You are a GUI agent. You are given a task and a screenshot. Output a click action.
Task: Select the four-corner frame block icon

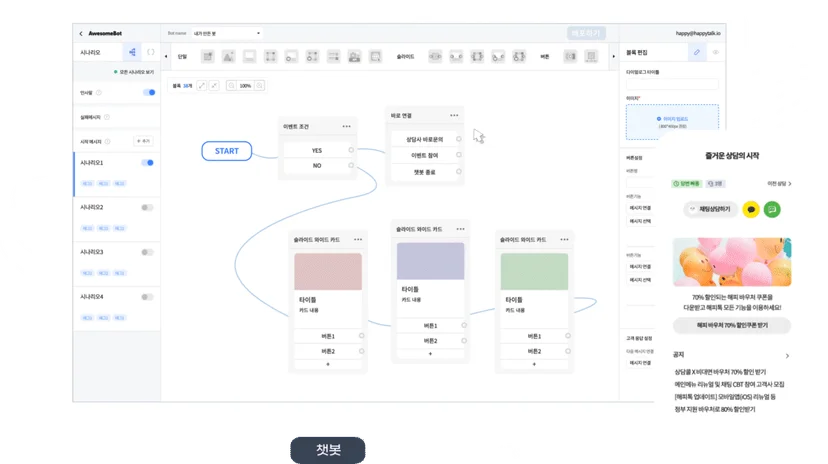[270, 56]
